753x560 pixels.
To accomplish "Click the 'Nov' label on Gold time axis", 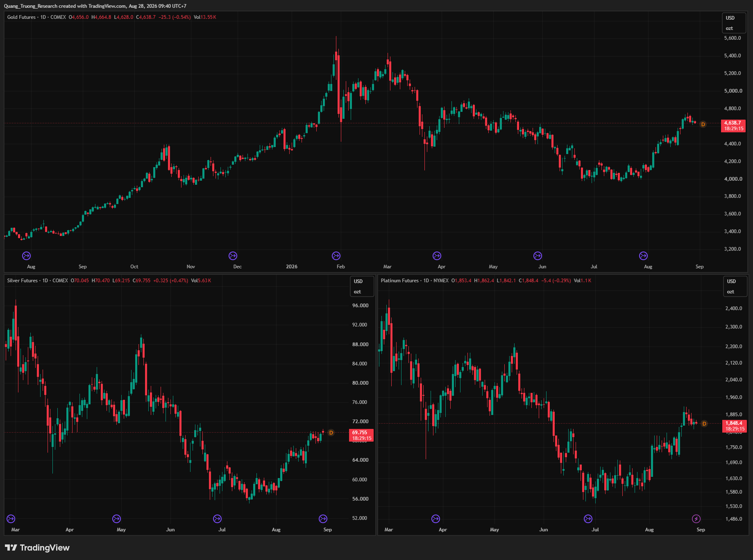I will pyautogui.click(x=191, y=267).
